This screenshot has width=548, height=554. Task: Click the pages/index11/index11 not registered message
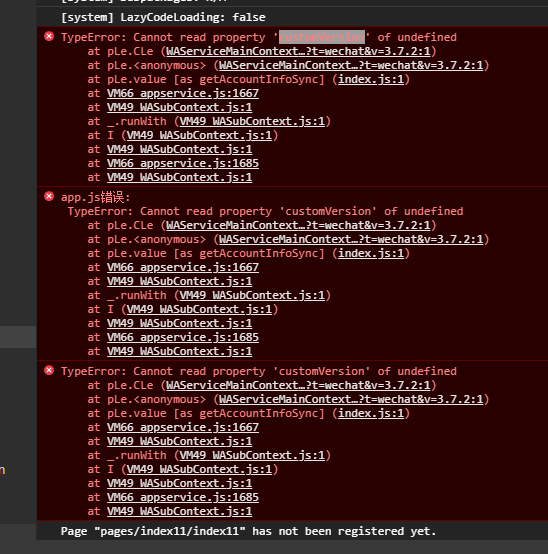point(248,531)
